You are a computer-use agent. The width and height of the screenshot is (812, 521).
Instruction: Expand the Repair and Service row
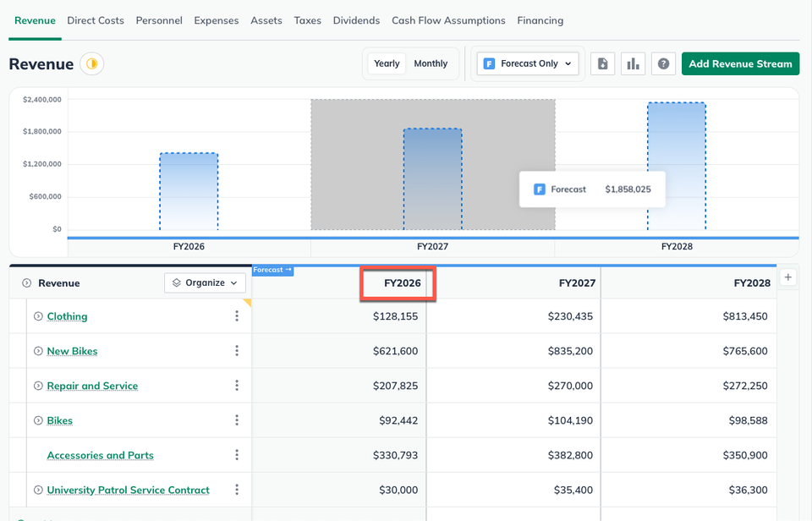pyautogui.click(x=38, y=386)
